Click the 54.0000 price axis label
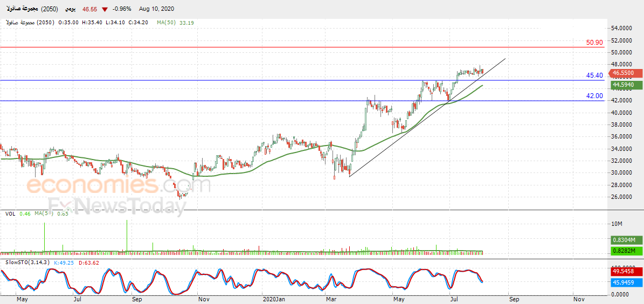644x304 pixels. click(x=621, y=28)
